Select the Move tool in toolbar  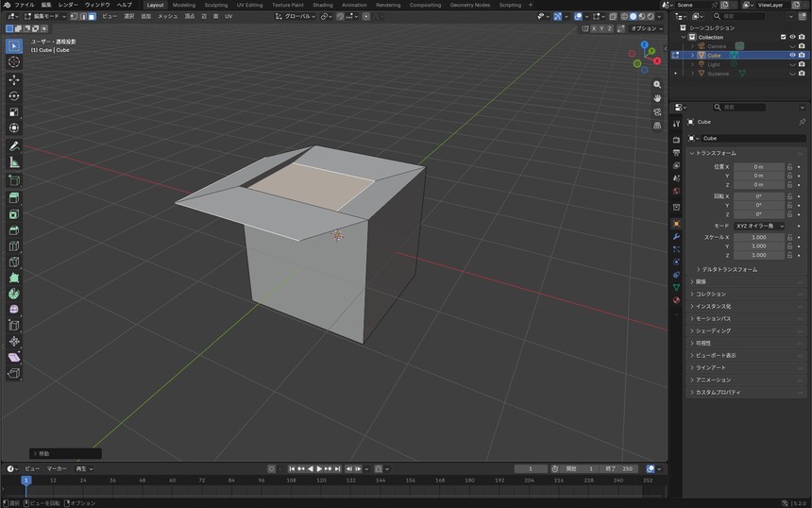click(14, 79)
